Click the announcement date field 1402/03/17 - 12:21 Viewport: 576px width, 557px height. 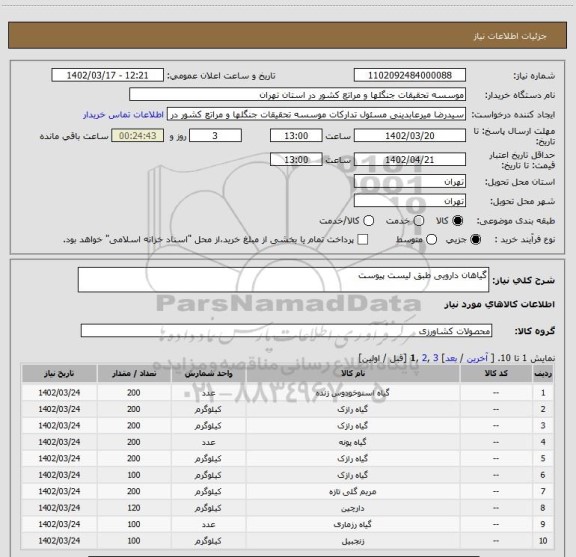(x=107, y=75)
